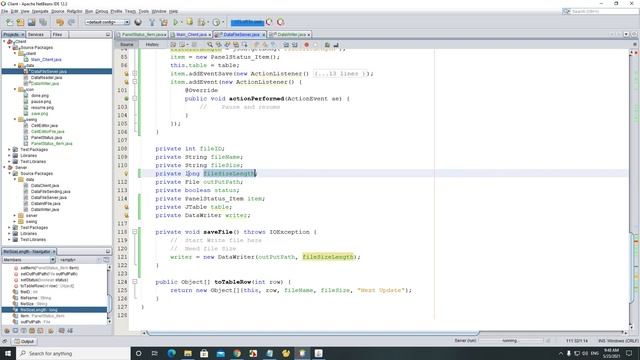Select pause.png in icon package
This screenshot has width=640, height=360.
[41, 102]
